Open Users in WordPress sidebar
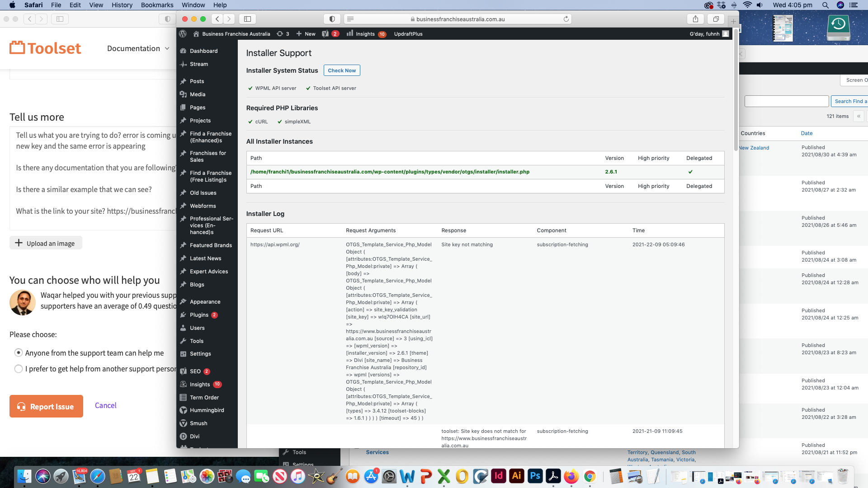This screenshot has width=868, height=488. pyautogui.click(x=197, y=328)
